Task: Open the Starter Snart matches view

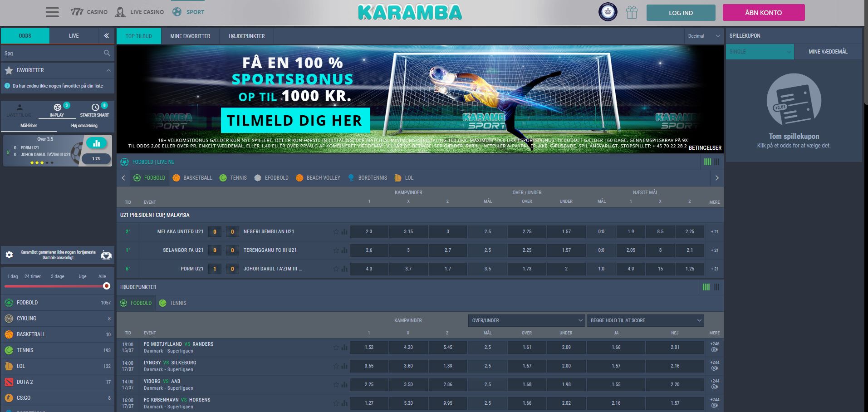Action: click(95, 110)
